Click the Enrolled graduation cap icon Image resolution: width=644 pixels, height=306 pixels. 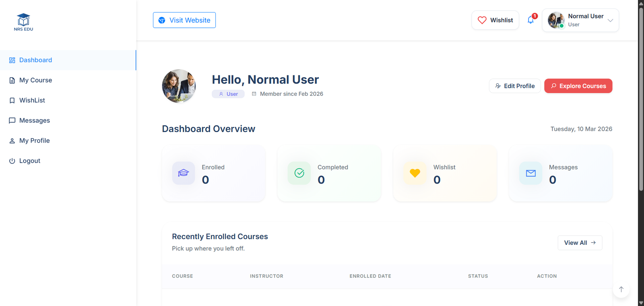click(183, 173)
